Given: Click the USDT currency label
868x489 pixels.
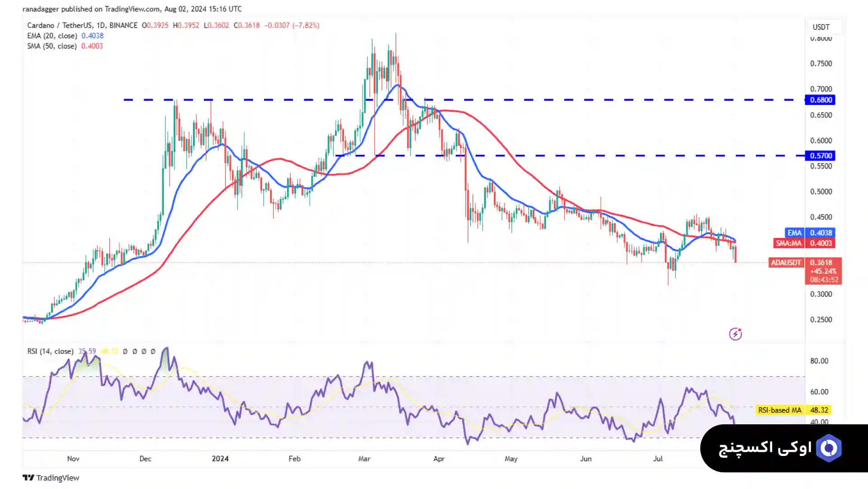Looking at the screenshot, I should tap(821, 27).
